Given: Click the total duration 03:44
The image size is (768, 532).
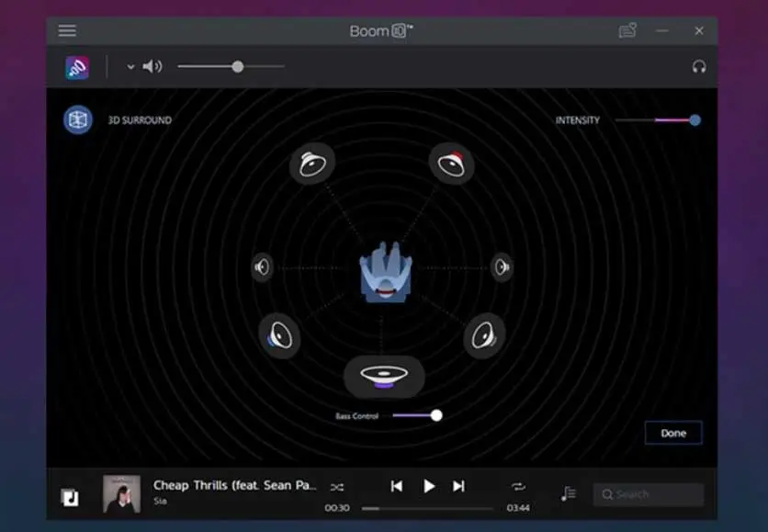Looking at the screenshot, I should tap(518, 508).
